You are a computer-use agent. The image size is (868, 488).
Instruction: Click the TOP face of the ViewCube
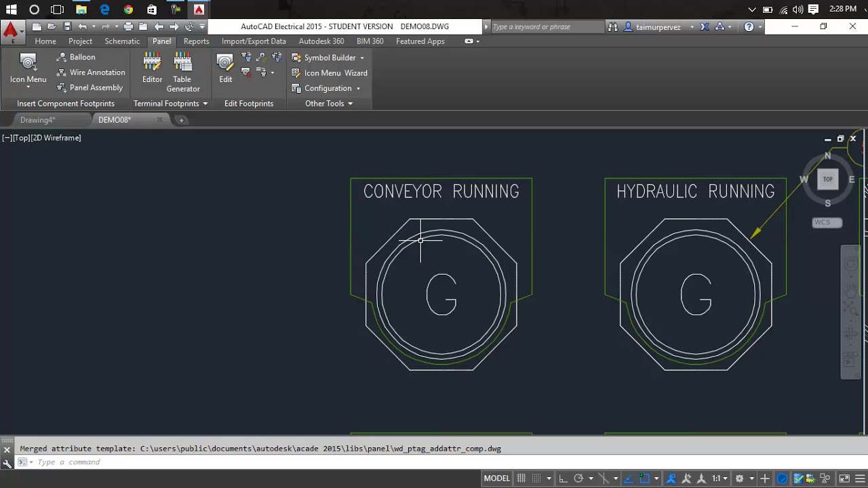pos(827,179)
